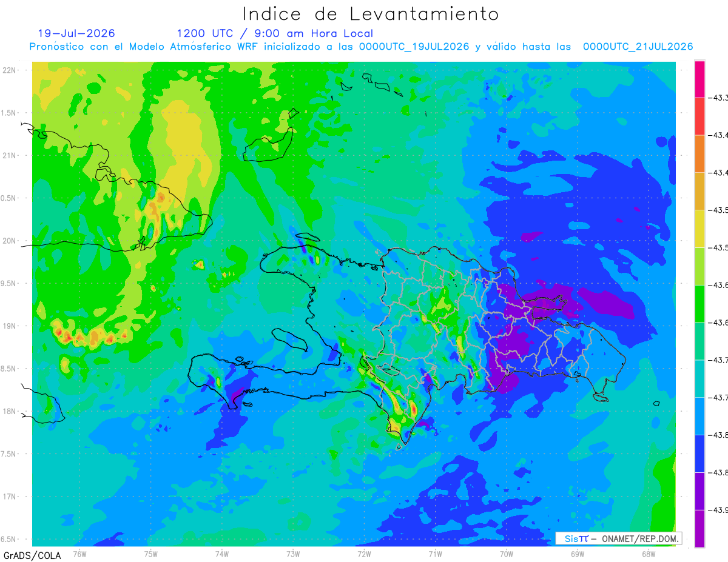The height and width of the screenshot is (562, 728).
Task: Click the 8.5N latitude axis label
Action: [8, 369]
